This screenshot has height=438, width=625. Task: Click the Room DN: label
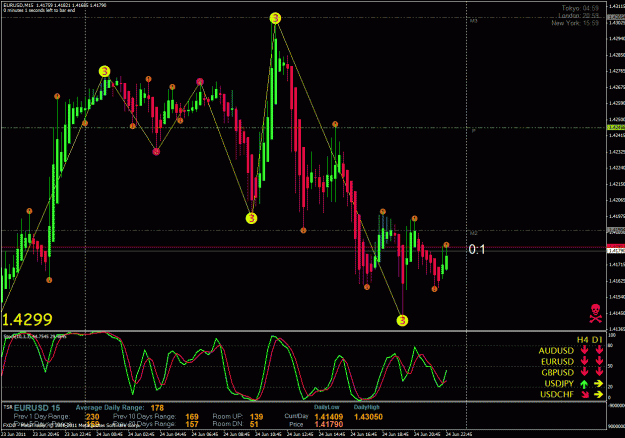point(228,424)
